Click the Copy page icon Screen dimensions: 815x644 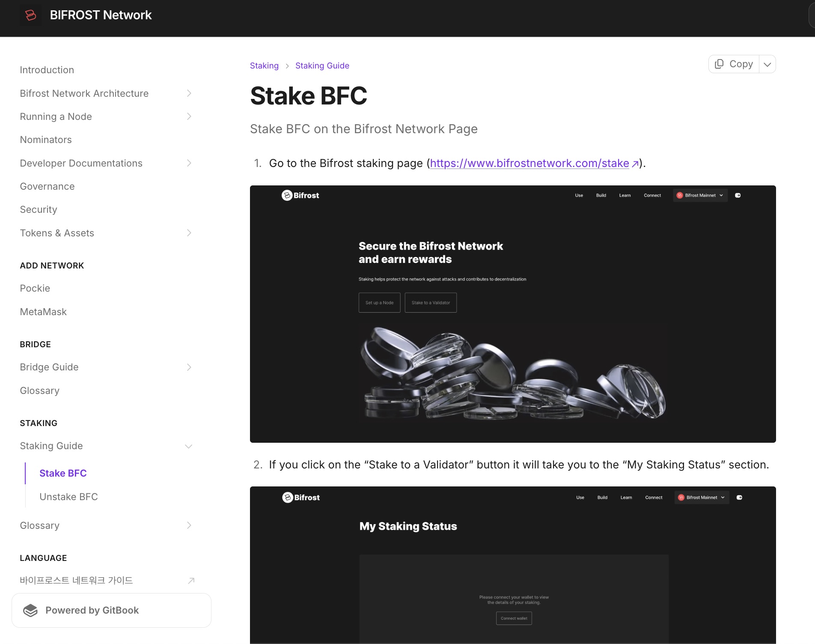click(719, 64)
